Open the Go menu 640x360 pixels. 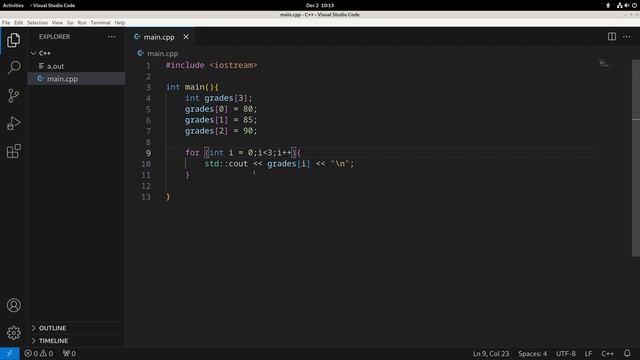coord(70,23)
